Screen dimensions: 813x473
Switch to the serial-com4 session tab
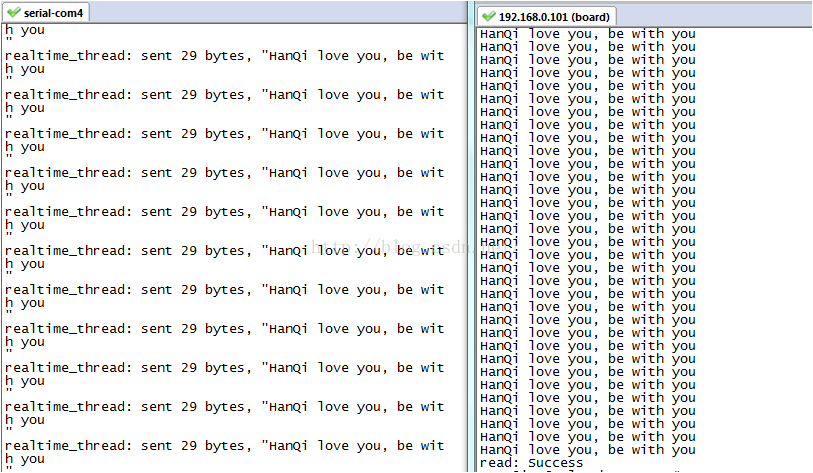click(x=46, y=12)
